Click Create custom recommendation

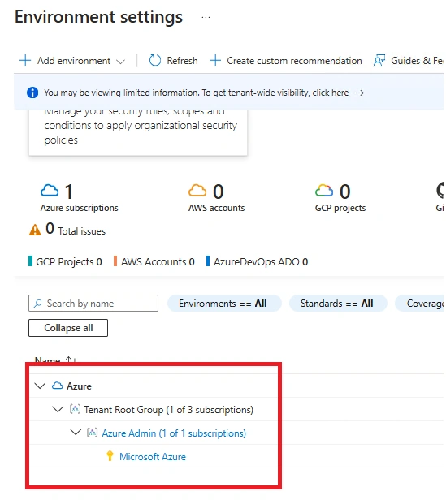(286, 60)
